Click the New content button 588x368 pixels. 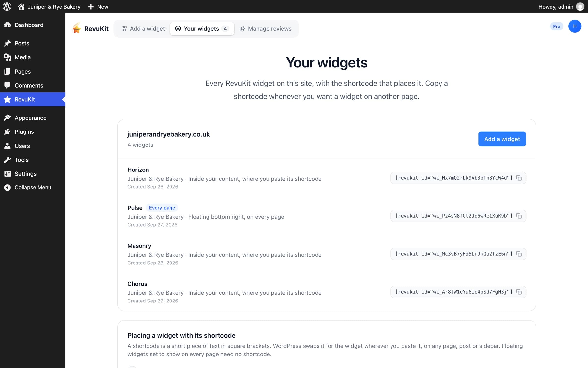[98, 7]
